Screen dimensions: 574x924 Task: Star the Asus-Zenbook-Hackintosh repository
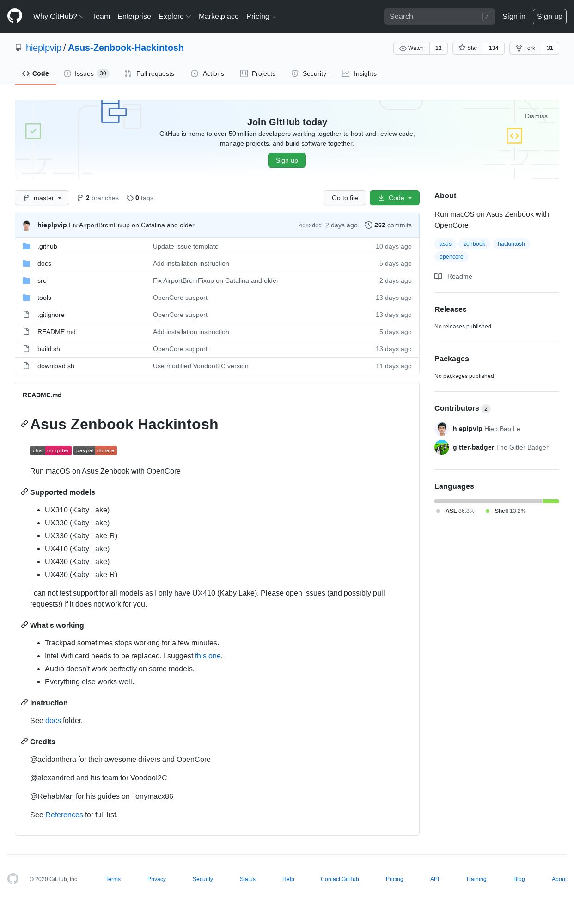468,48
